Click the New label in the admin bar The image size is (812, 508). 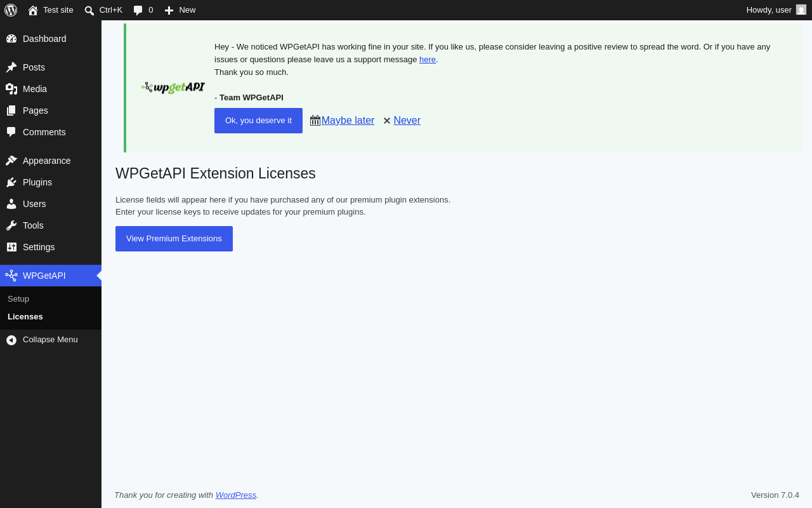point(187,10)
